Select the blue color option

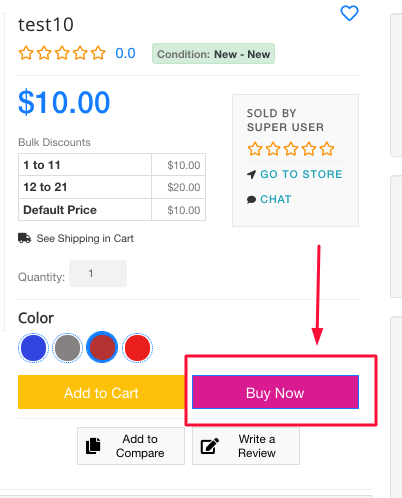(33, 348)
